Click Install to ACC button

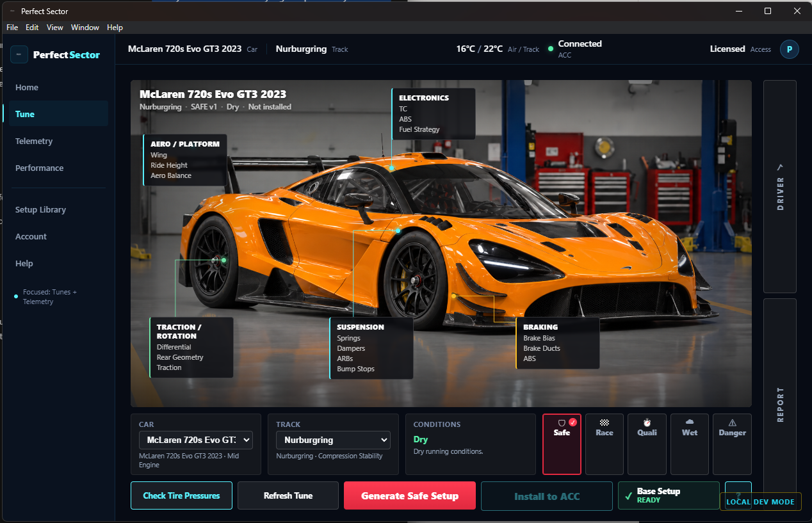[547, 495]
